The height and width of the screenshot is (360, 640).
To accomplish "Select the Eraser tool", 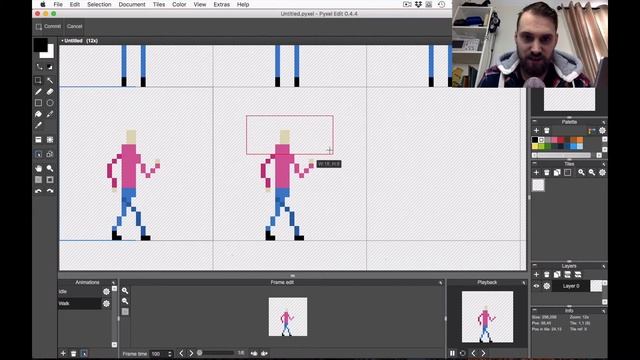I will [x=50, y=92].
